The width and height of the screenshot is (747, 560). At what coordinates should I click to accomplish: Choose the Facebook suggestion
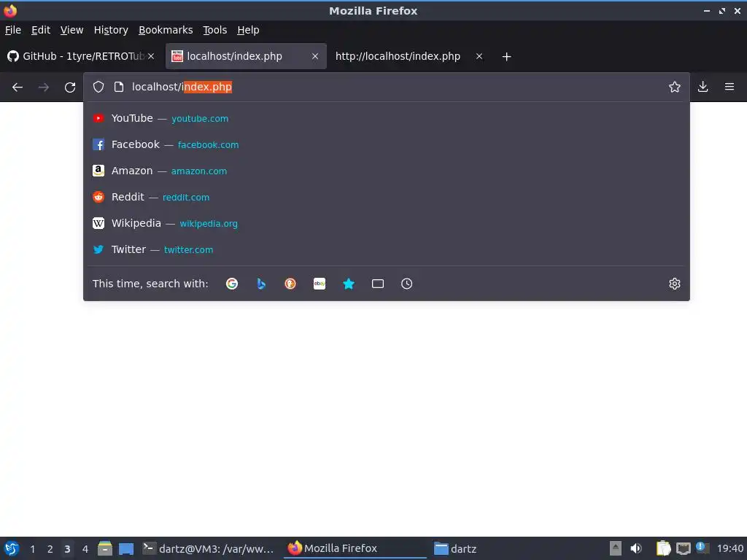pos(387,144)
